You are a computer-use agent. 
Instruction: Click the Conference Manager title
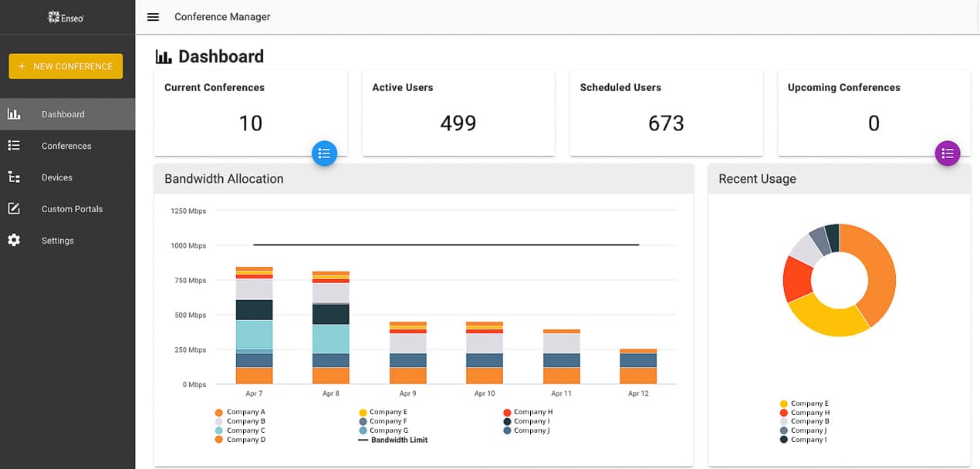[221, 16]
